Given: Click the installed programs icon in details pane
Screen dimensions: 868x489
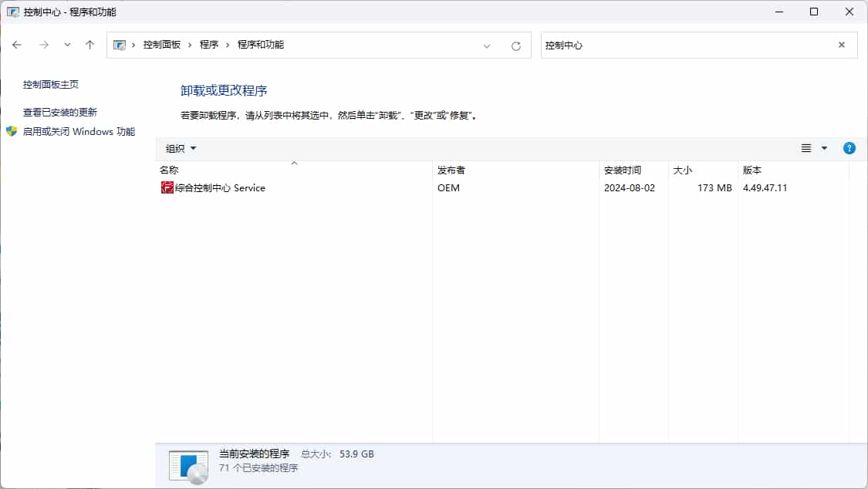Looking at the screenshot, I should tap(189, 467).
